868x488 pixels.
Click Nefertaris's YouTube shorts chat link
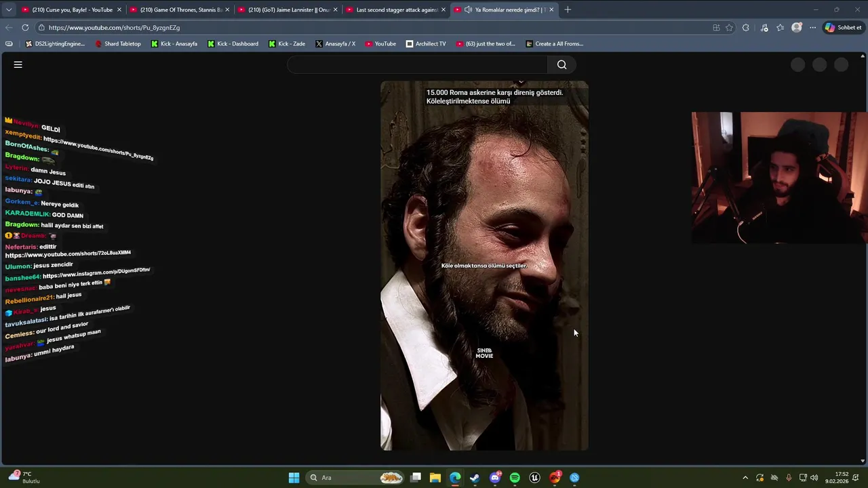point(68,253)
